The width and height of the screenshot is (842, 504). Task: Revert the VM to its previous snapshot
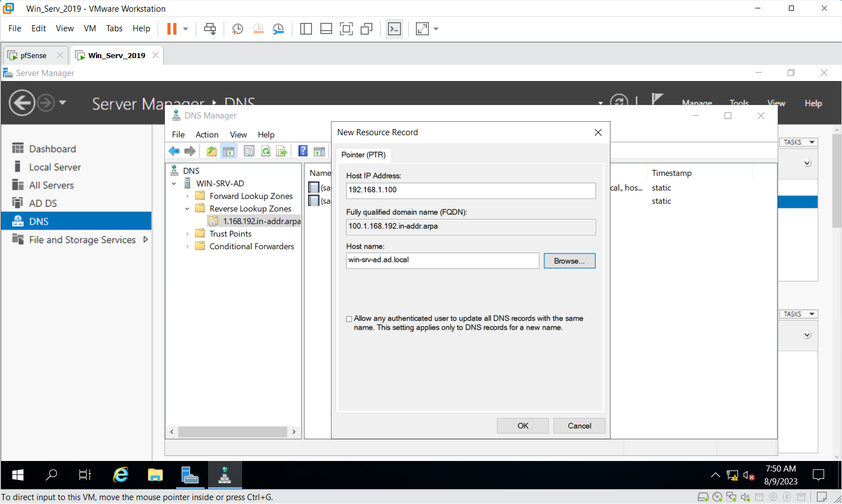coord(258,28)
